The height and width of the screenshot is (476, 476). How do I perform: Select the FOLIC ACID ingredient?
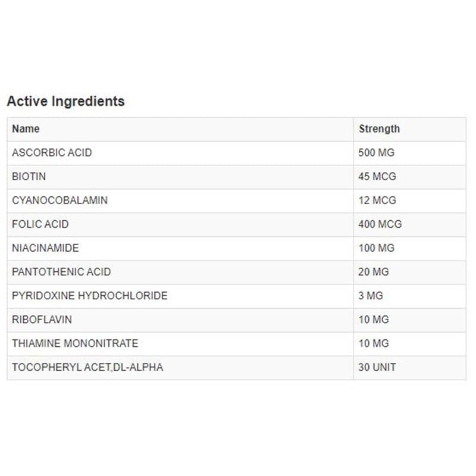pos(40,224)
